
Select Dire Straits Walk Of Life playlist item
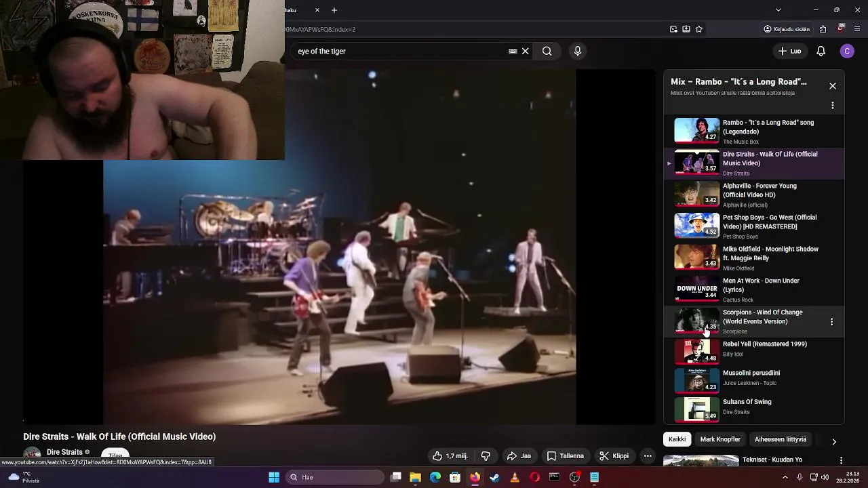[x=754, y=163]
